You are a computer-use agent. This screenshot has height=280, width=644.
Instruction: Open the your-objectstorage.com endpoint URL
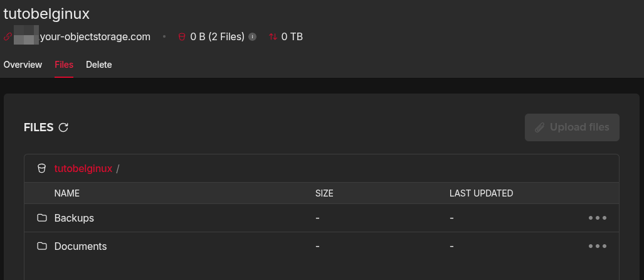(x=82, y=37)
